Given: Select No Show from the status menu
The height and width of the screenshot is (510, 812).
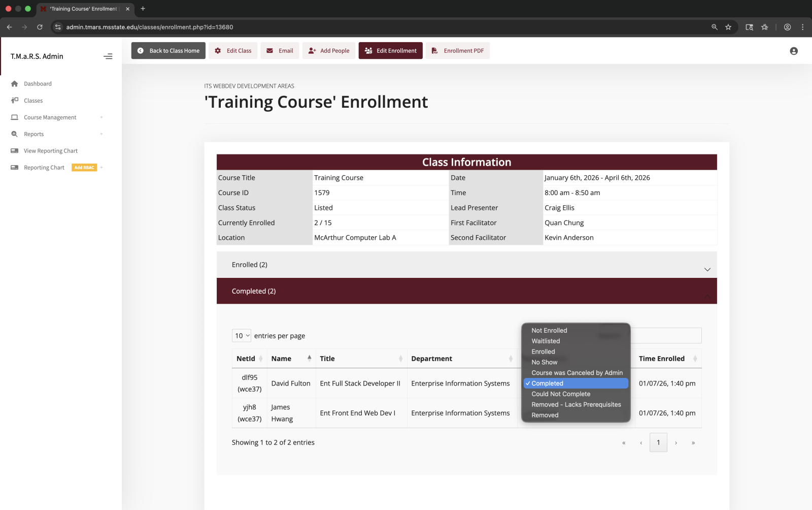Looking at the screenshot, I should pos(545,362).
